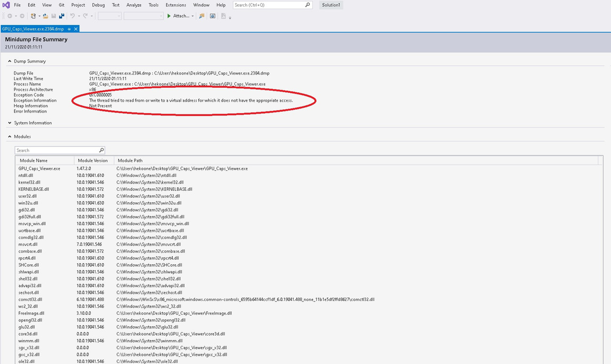The height and width of the screenshot is (364, 611).
Task: Open the Solution Platforms combo box
Action: pos(144,16)
